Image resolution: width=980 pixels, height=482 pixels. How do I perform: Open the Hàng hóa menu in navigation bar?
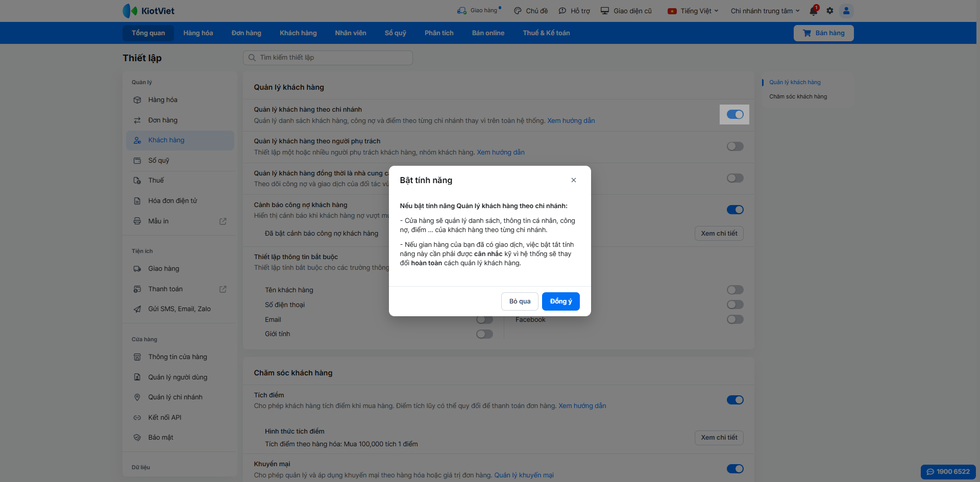pyautogui.click(x=198, y=33)
